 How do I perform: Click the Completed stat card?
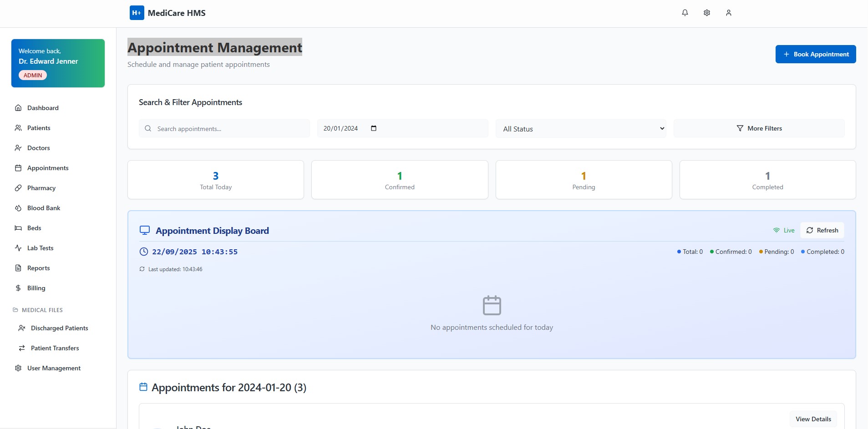pyautogui.click(x=767, y=180)
